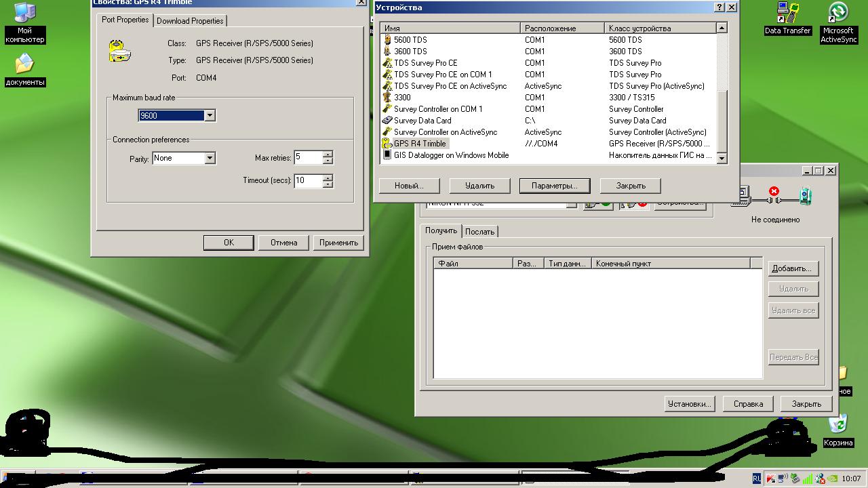Click the NVIDIA tray icon

(831, 479)
